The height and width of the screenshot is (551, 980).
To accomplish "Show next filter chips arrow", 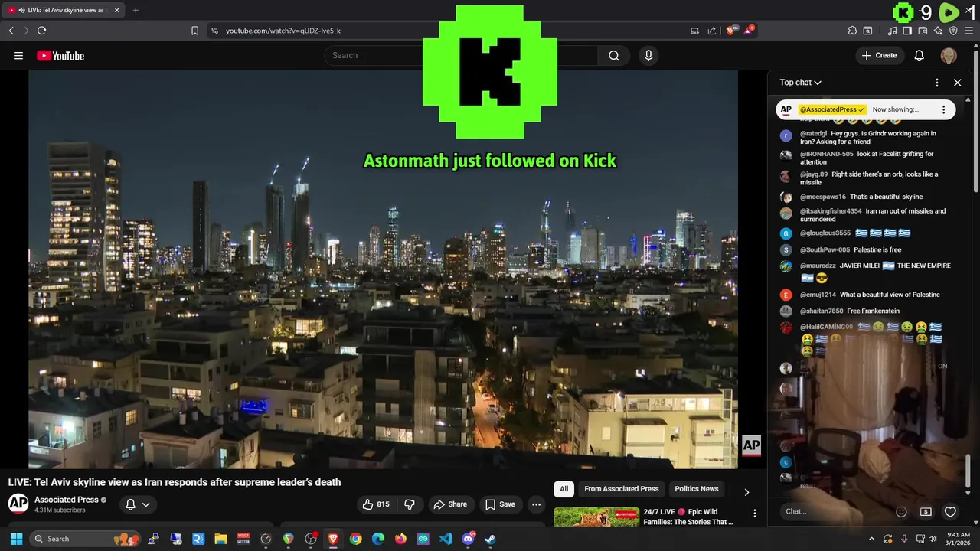I will 746,492.
